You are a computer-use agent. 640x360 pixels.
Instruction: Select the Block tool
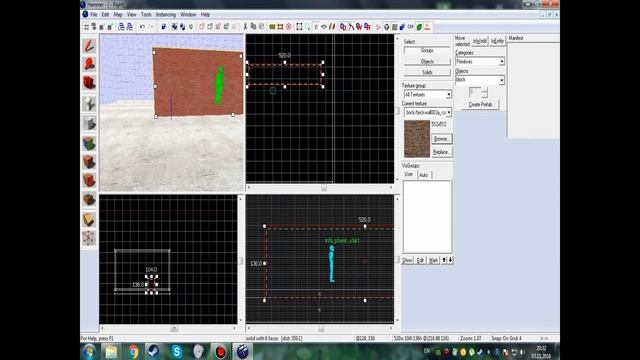tap(89, 123)
